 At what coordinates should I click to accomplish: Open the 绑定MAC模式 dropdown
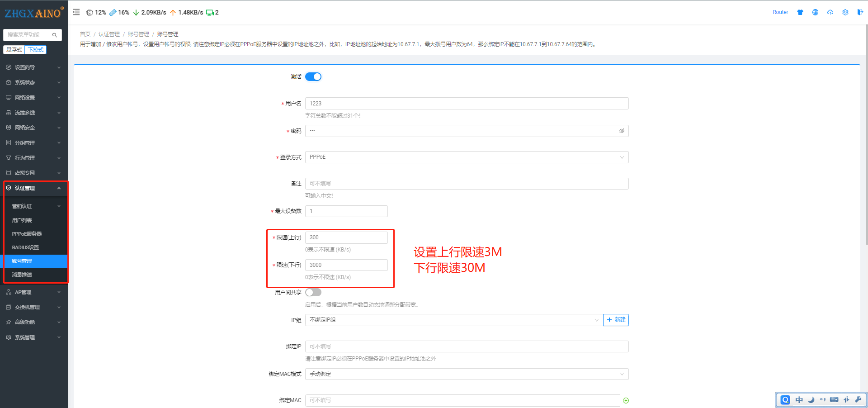coord(467,374)
